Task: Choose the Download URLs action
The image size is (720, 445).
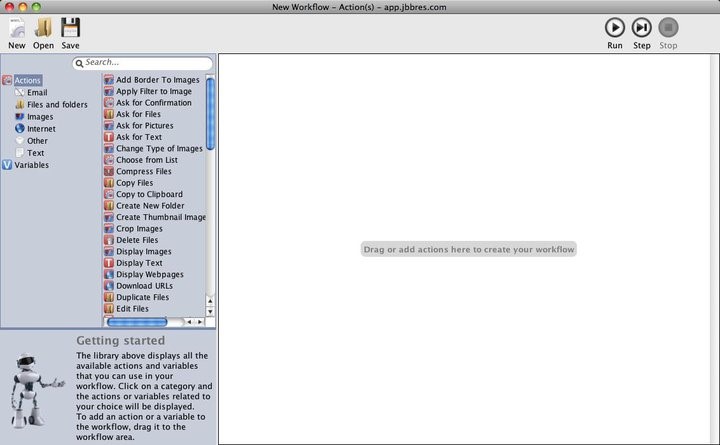Action: [x=144, y=286]
